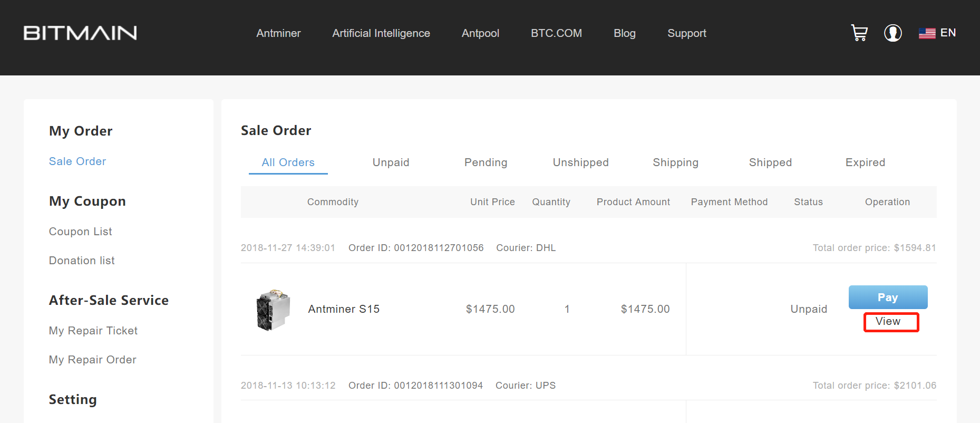
Task: Open the Coupon List
Action: pos(80,231)
